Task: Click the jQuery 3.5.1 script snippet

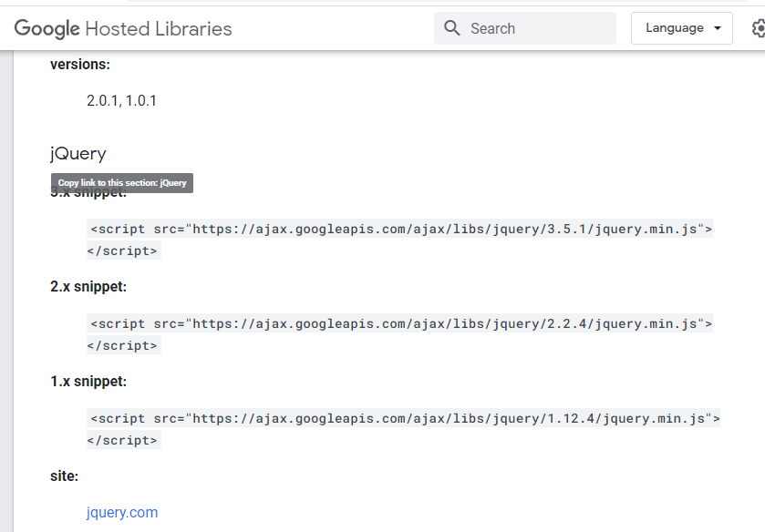Action: (x=399, y=240)
